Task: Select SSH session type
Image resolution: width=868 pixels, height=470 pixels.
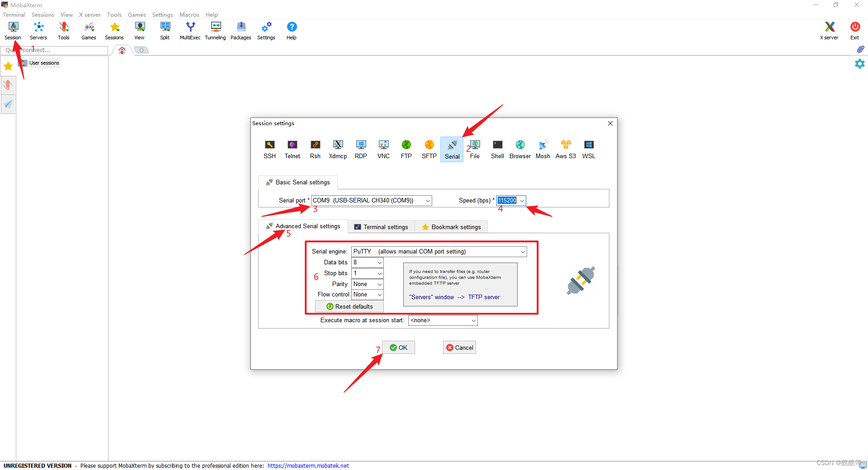Action: [270, 150]
